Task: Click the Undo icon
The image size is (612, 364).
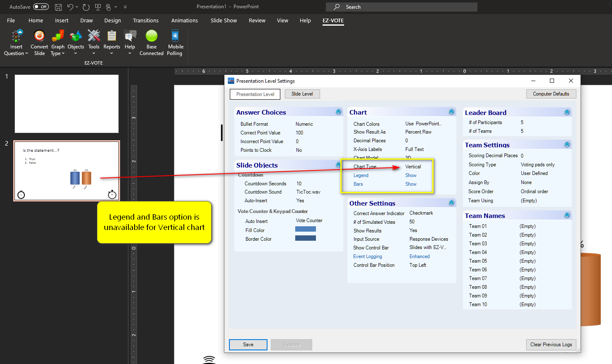Action: point(70,7)
